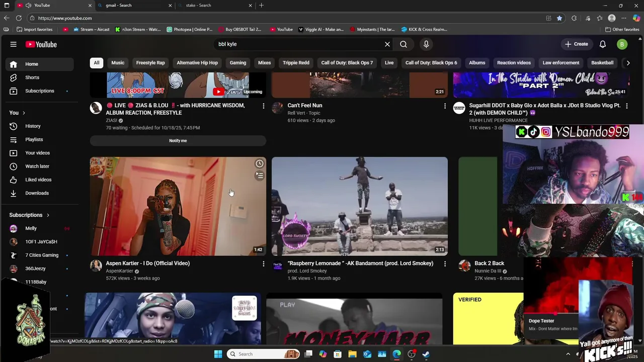
Task: Open Aspen Kartier - I Do video title
Action: tap(148, 263)
